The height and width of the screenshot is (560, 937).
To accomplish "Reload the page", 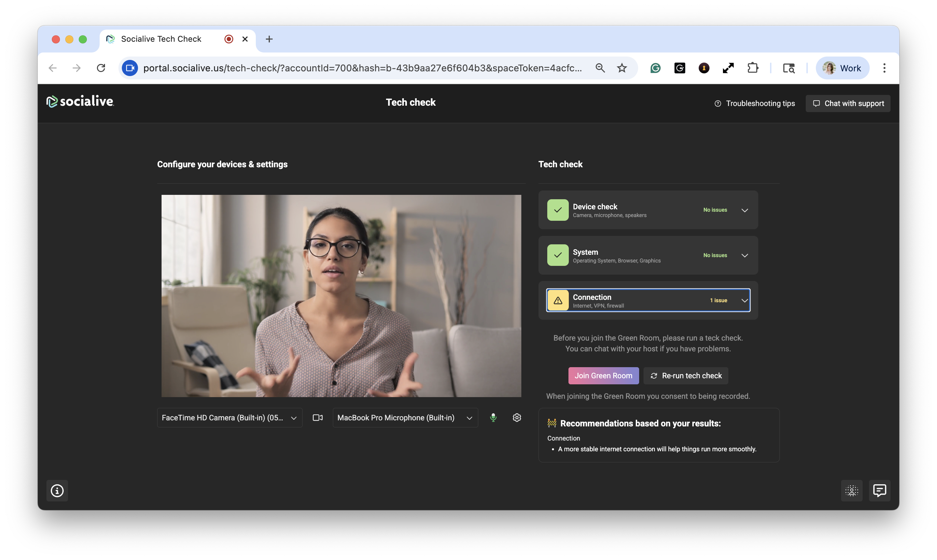I will coord(101,68).
